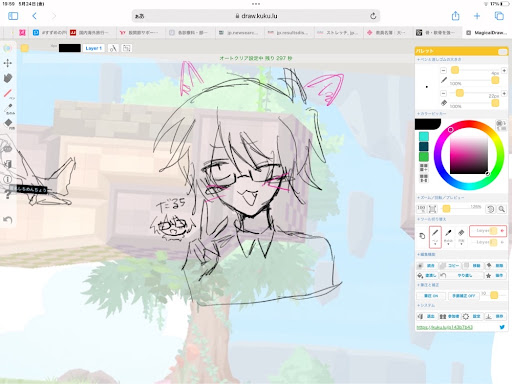The image size is (512, 384).
Task: Toggle the パレット panel header switch
Action: pyautogui.click(x=502, y=51)
